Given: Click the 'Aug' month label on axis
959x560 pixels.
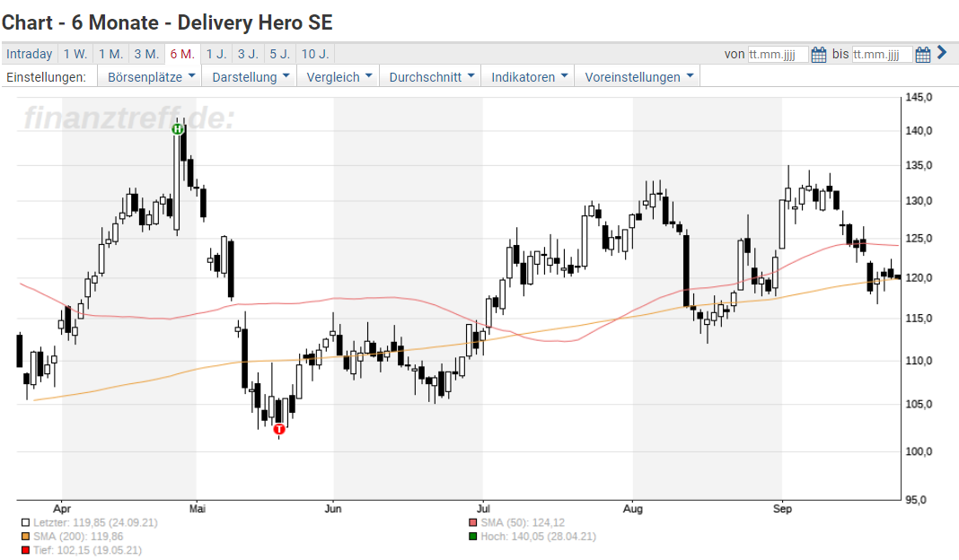Looking at the screenshot, I should [633, 509].
